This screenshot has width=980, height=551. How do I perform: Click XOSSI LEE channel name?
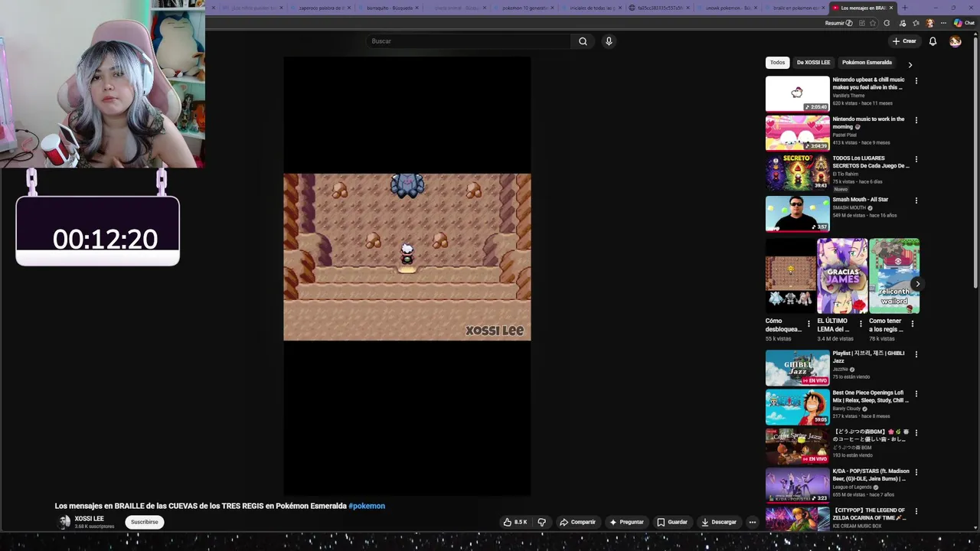[89, 519]
